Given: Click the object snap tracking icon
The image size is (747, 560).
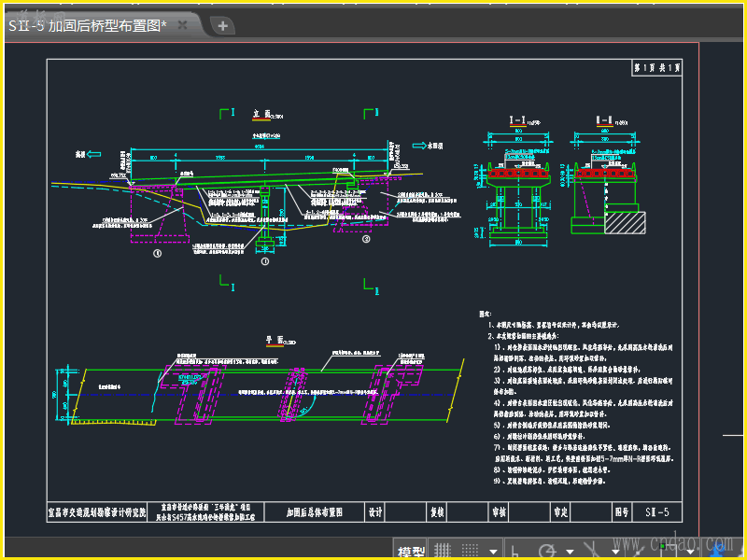Looking at the screenshot, I should point(639,552).
